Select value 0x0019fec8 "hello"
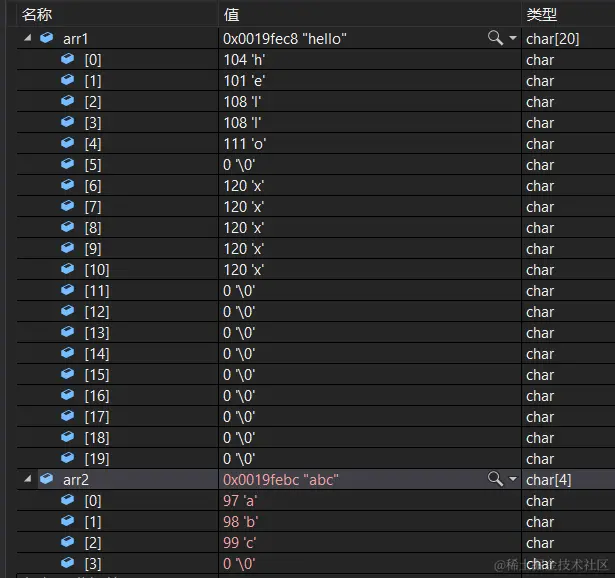This screenshot has height=578, width=615. (x=285, y=39)
